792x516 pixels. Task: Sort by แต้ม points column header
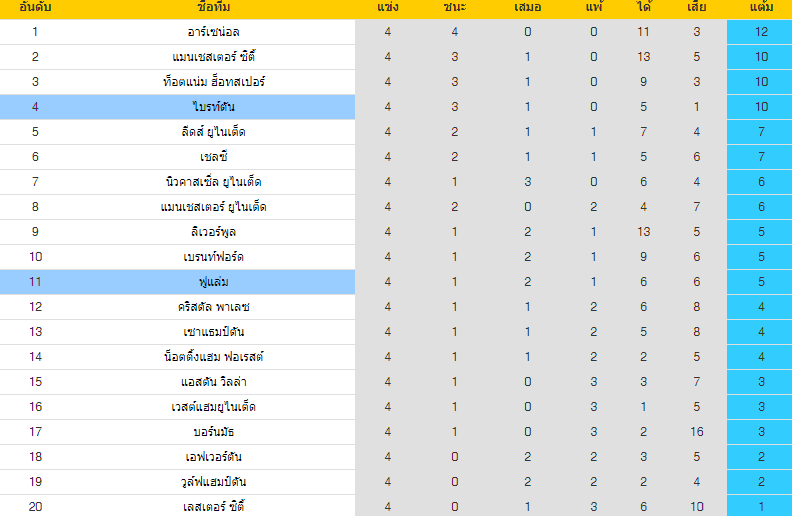click(761, 7)
